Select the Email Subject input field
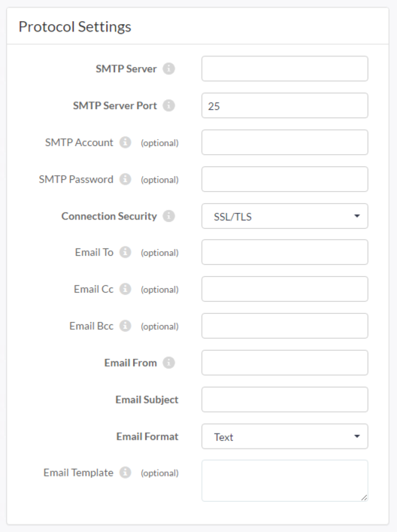Viewport: 397px width, 532px height. click(285, 400)
